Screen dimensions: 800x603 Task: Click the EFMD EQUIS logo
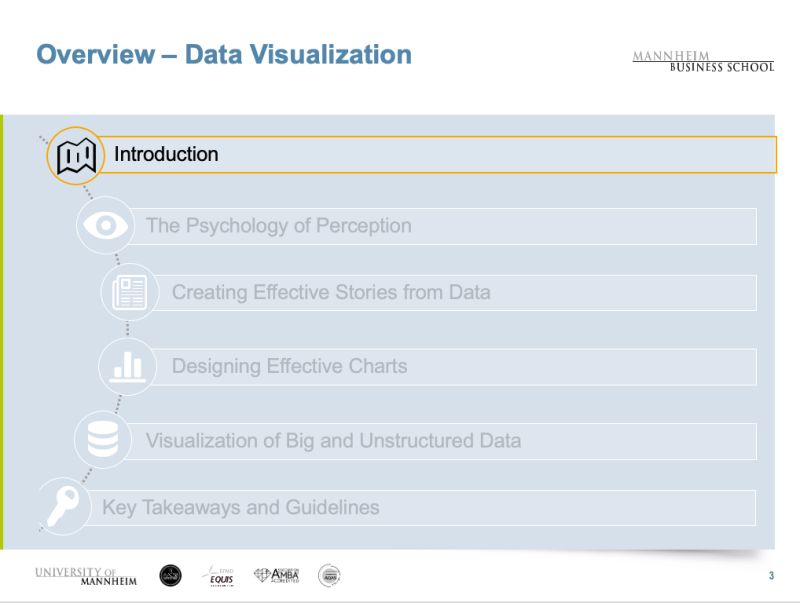tap(222, 576)
